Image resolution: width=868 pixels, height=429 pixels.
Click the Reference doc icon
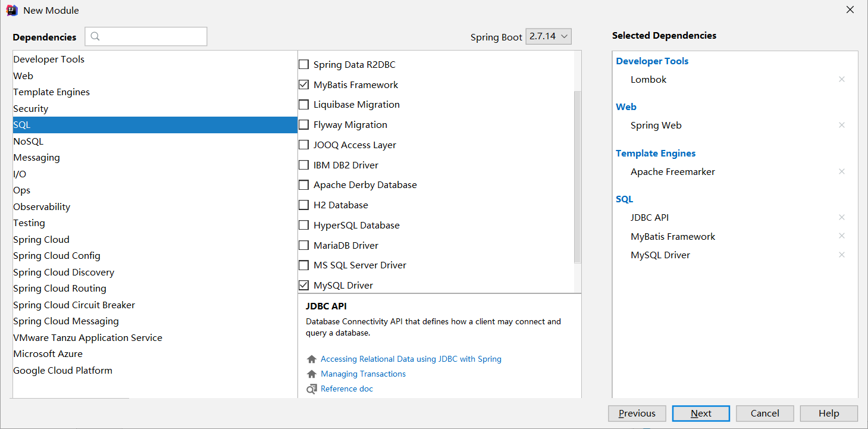(312, 389)
